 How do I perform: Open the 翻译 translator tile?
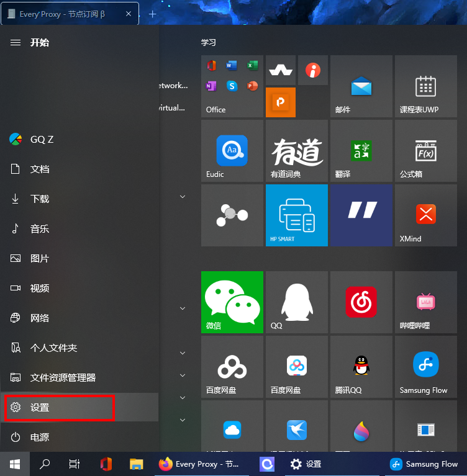click(x=361, y=151)
